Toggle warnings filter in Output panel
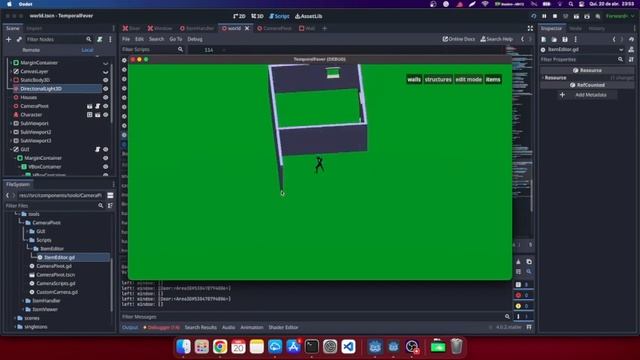 coord(522,306)
